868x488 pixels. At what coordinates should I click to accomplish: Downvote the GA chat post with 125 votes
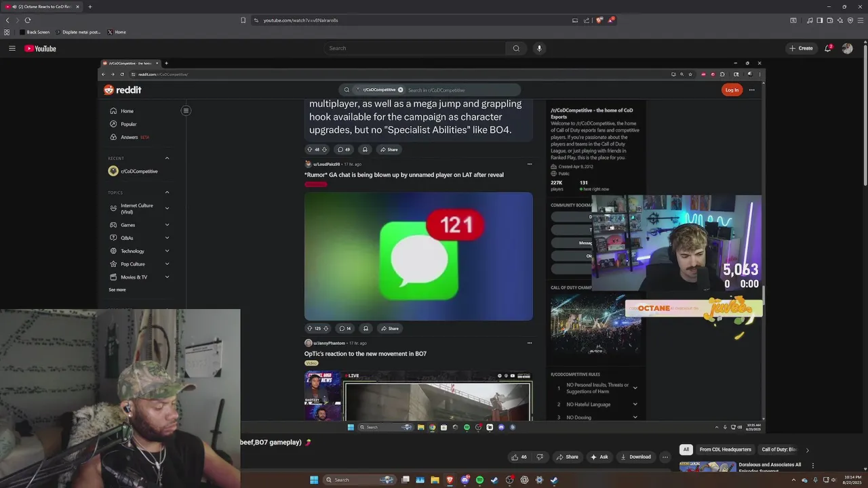point(325,328)
